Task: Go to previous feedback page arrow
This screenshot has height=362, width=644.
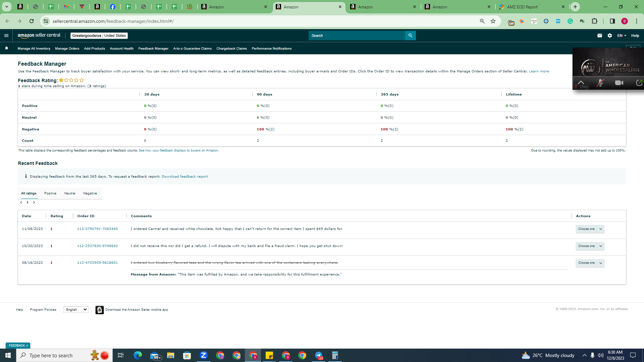Action: pos(21,202)
